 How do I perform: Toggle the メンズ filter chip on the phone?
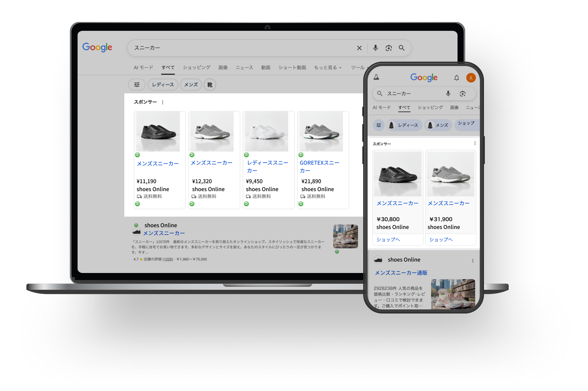tap(438, 125)
